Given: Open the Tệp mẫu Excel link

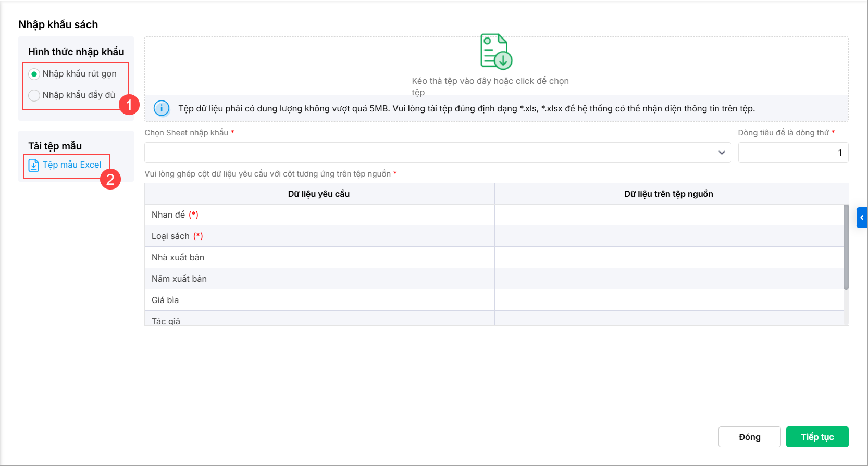Looking at the screenshot, I should point(72,165).
